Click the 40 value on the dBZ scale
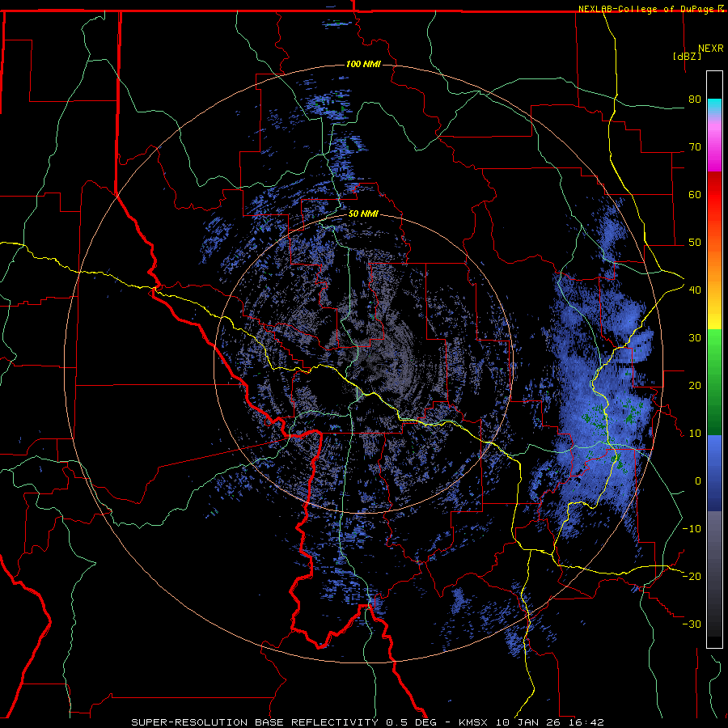The height and width of the screenshot is (728, 728). click(695, 290)
